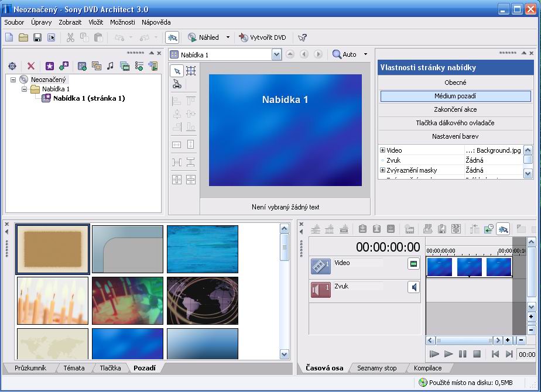The width and height of the screenshot is (541, 392).
Task: Expand the Video properties entry in the settings list
Action: (382, 150)
